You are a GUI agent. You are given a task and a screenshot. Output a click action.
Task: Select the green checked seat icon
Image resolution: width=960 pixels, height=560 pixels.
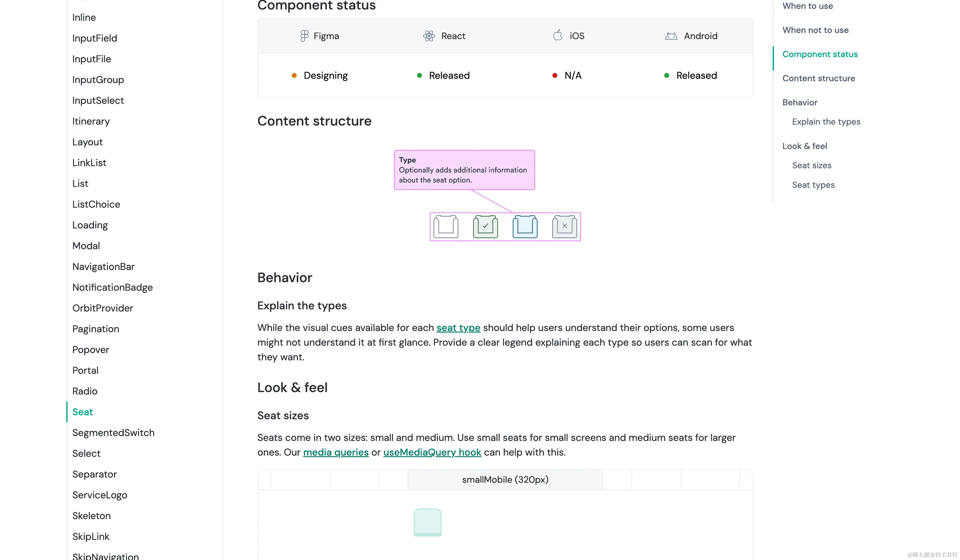485,227
